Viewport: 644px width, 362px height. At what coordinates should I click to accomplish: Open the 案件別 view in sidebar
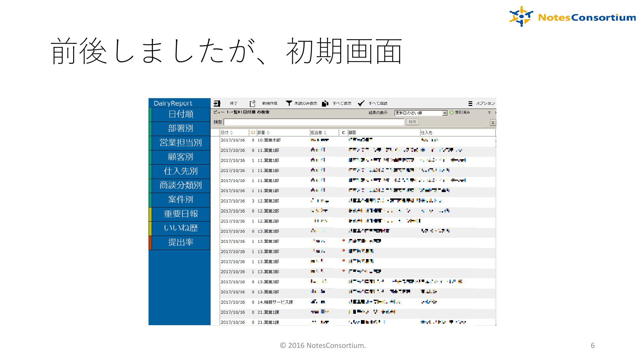coord(180,199)
